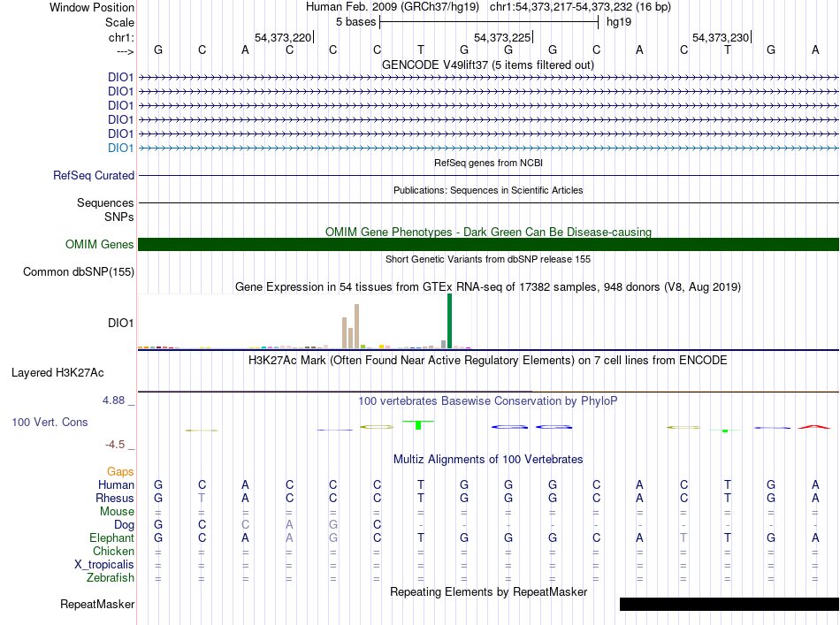Click the Human species label
The image size is (840, 625).
point(116,484)
